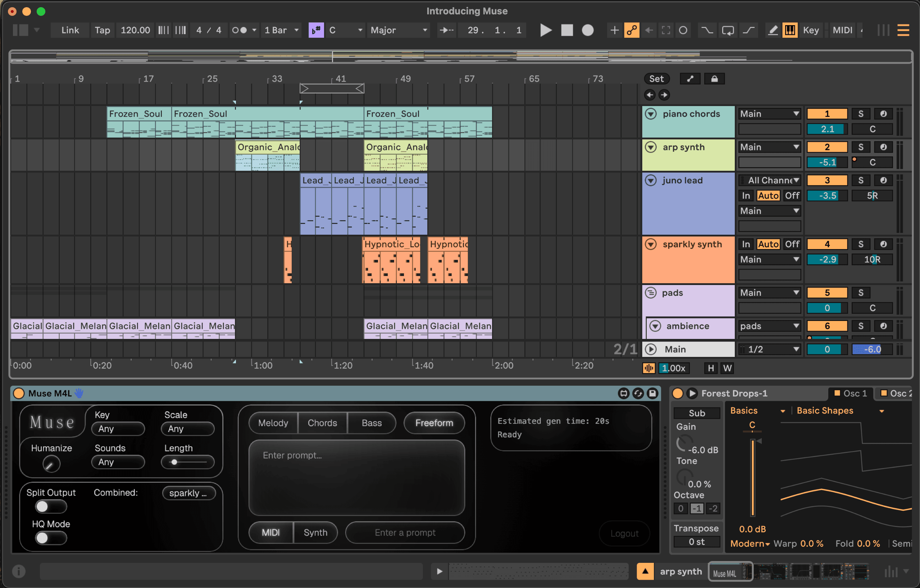Image resolution: width=920 pixels, height=588 pixels.
Task: Toggle the Automation Arm link icon
Action: (631, 30)
